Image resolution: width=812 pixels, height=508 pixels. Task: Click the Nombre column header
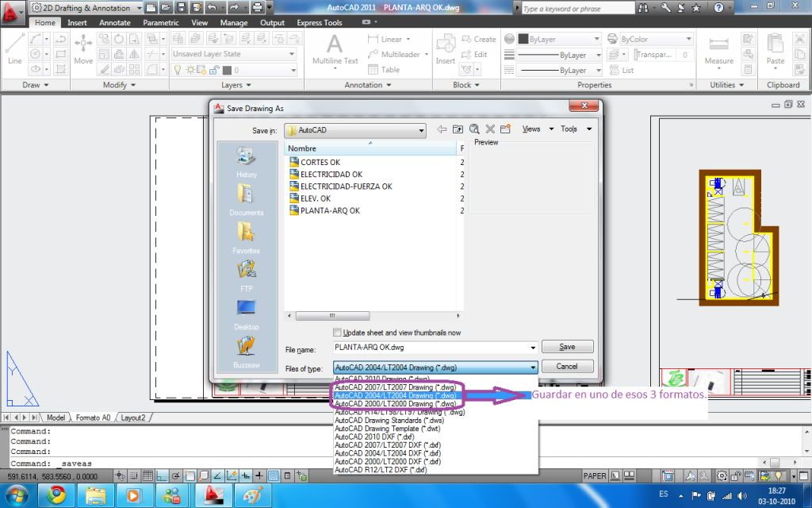click(370, 148)
